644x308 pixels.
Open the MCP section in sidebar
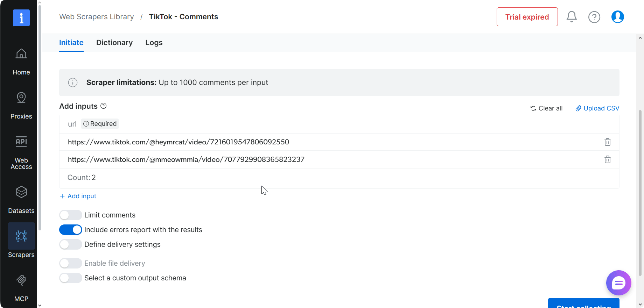[21, 289]
